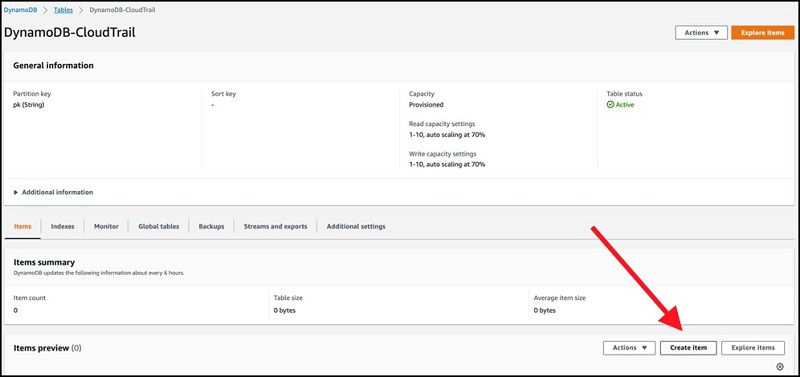This screenshot has height=377, width=800.
Task: Select the Items tab
Action: pyautogui.click(x=22, y=226)
